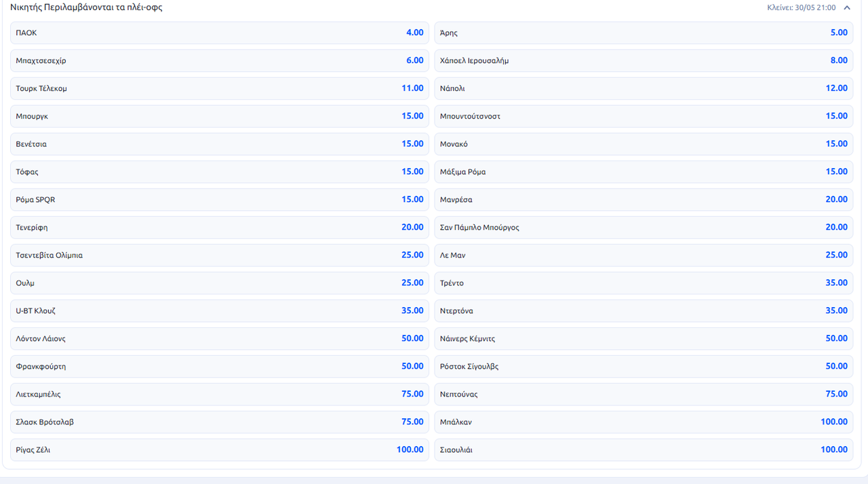Screen dimensions: 868x484
Task: Pick Ντερτόνα at 35.00
Action: pyautogui.click(x=644, y=310)
